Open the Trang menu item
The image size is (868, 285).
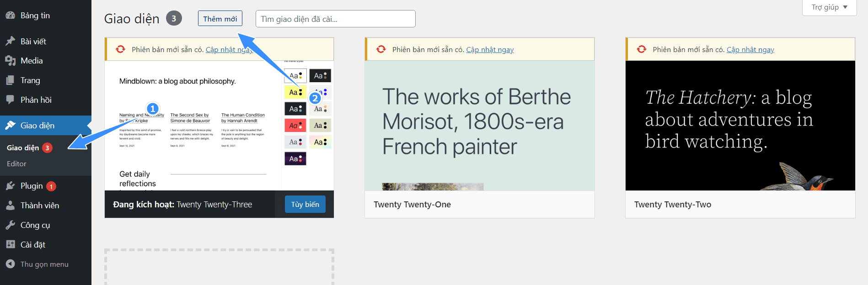click(x=46, y=80)
